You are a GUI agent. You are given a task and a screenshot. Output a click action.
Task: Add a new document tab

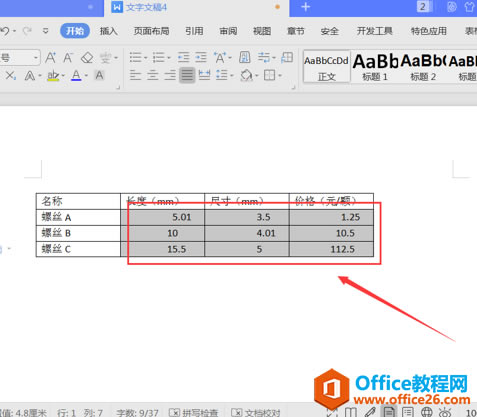(305, 7)
